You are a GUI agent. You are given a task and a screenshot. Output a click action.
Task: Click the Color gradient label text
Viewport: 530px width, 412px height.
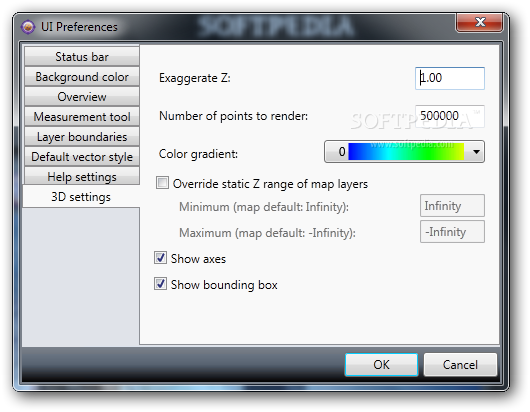coord(198,154)
